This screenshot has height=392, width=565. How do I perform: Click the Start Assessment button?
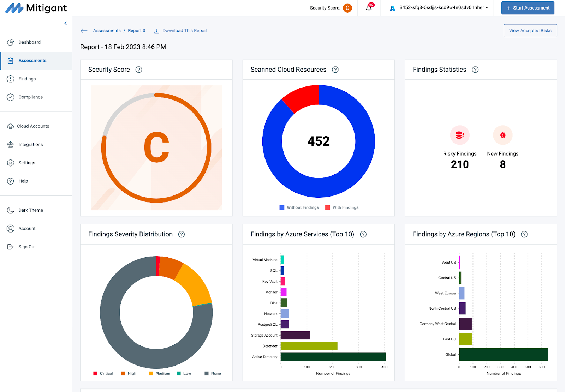tap(528, 8)
